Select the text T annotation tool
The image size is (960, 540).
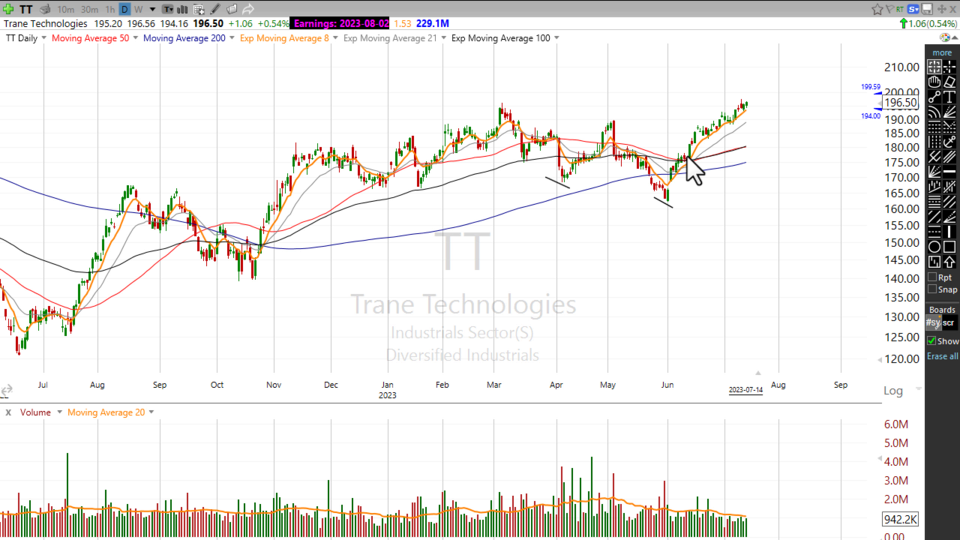coord(949,97)
